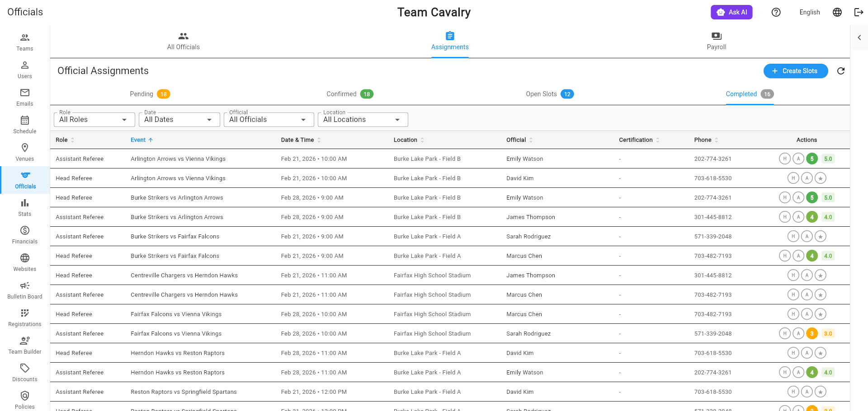
Task: Open Users in the sidebar
Action: pos(25,70)
